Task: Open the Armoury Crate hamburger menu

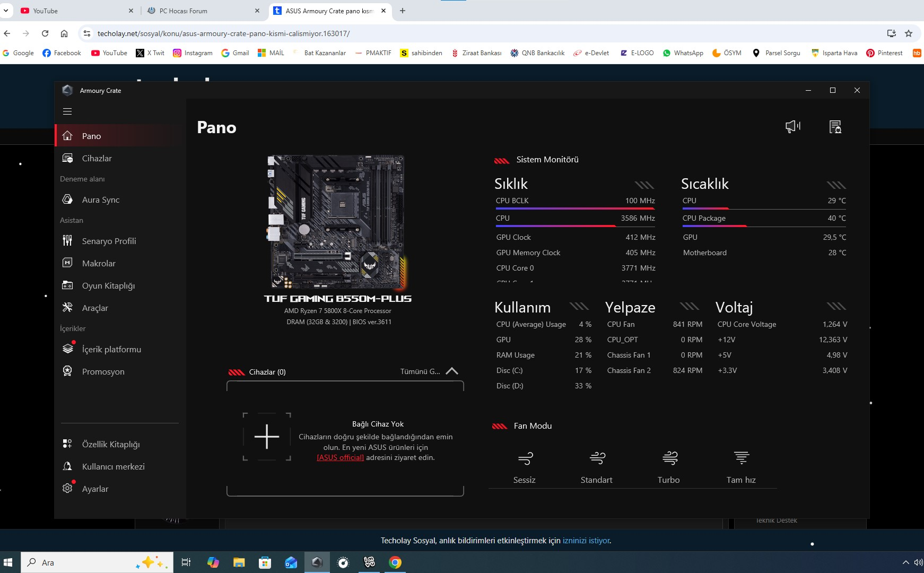Action: pos(67,111)
